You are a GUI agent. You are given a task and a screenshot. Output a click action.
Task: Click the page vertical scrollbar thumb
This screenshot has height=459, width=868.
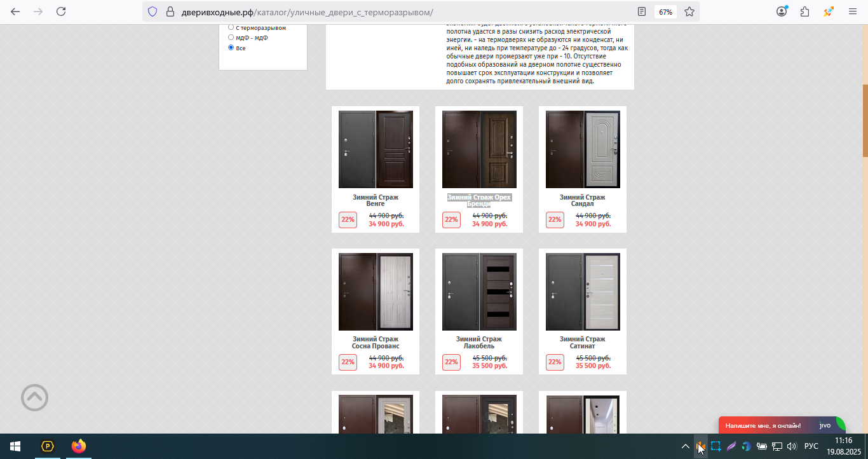click(x=865, y=121)
